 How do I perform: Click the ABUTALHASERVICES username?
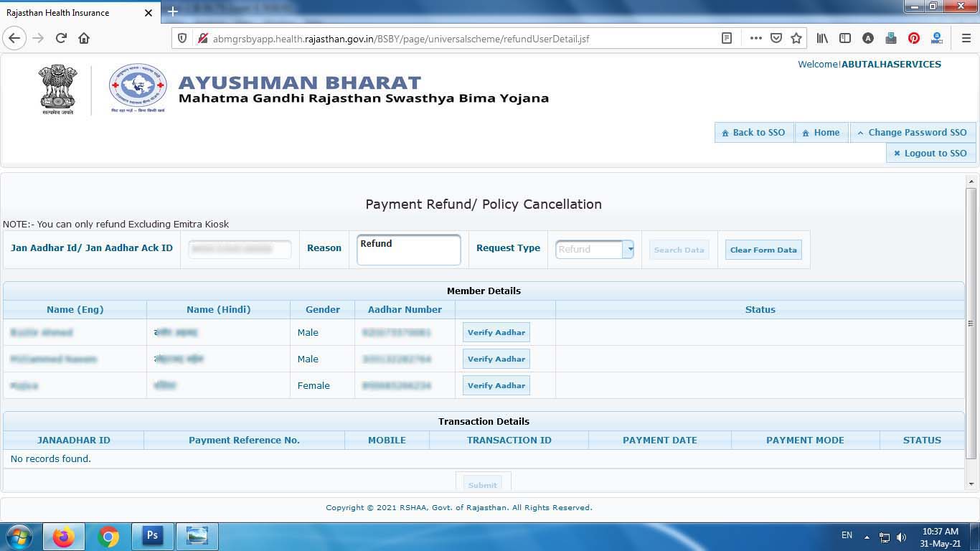(x=891, y=64)
